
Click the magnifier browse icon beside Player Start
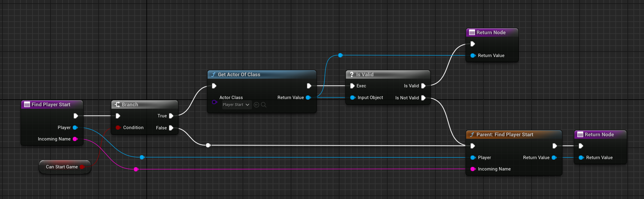coord(264,105)
